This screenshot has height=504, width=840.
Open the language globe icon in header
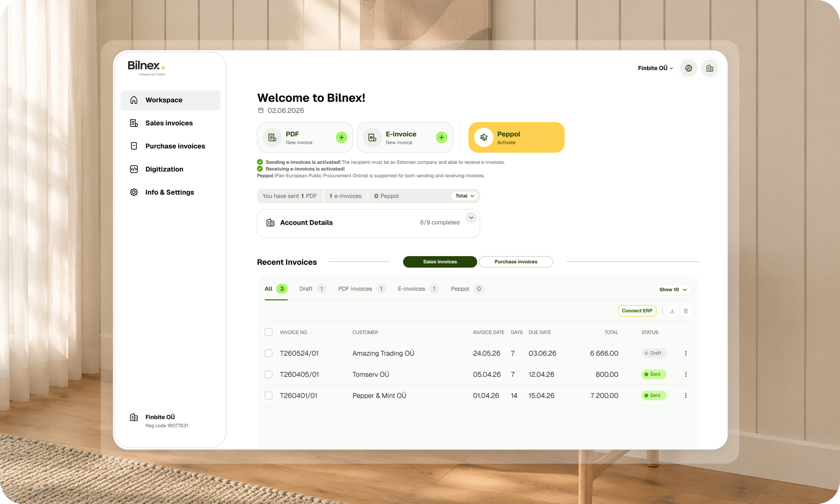click(688, 68)
